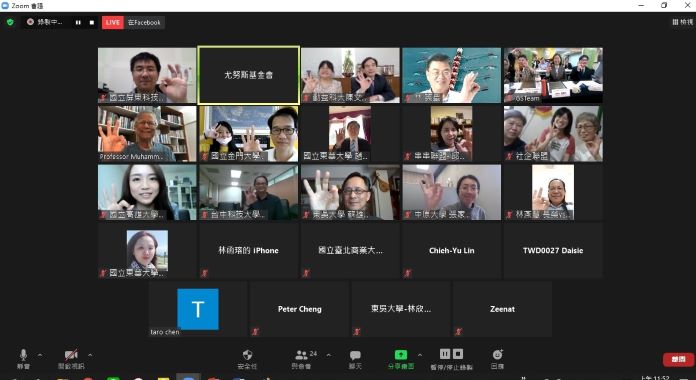Pause the recording from top bar
696x380 pixels.
(x=78, y=23)
